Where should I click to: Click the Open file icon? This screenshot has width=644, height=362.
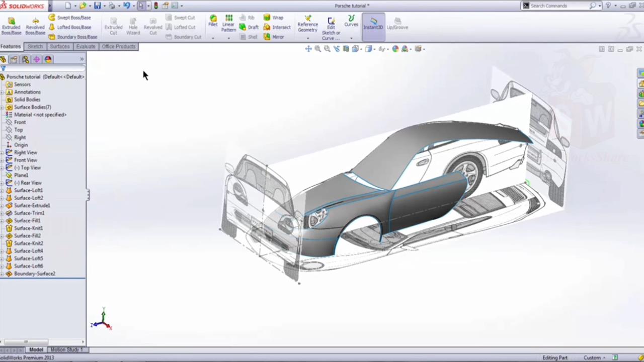click(83, 6)
